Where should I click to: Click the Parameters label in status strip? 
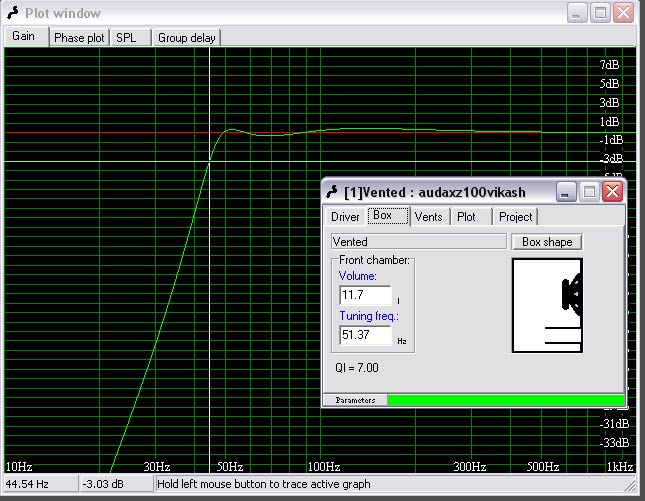click(x=355, y=400)
